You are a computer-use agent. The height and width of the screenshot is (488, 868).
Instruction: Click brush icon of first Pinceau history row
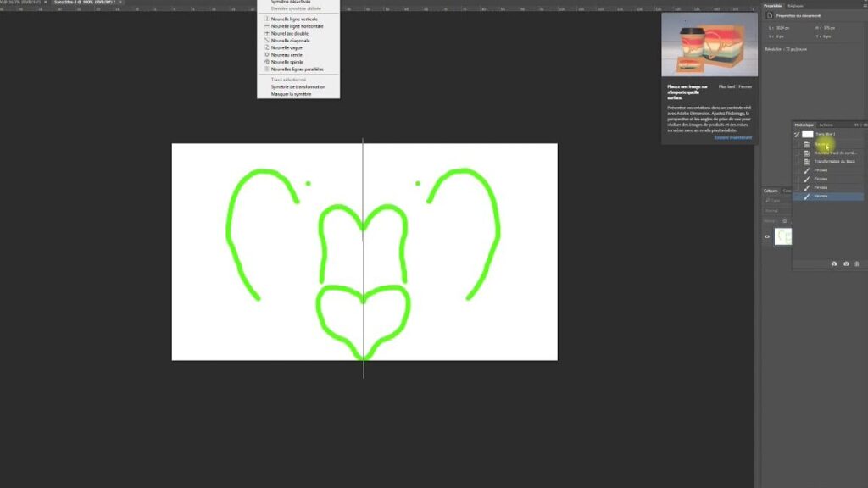pyautogui.click(x=807, y=170)
